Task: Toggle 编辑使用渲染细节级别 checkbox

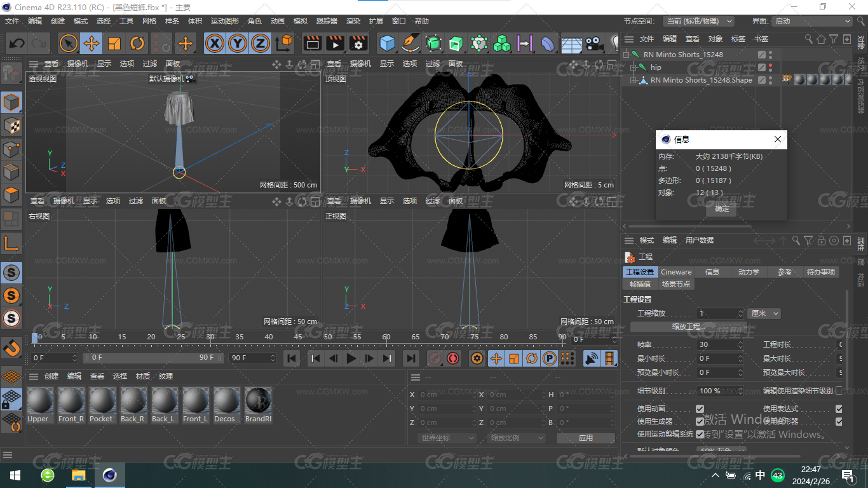Action: click(839, 391)
